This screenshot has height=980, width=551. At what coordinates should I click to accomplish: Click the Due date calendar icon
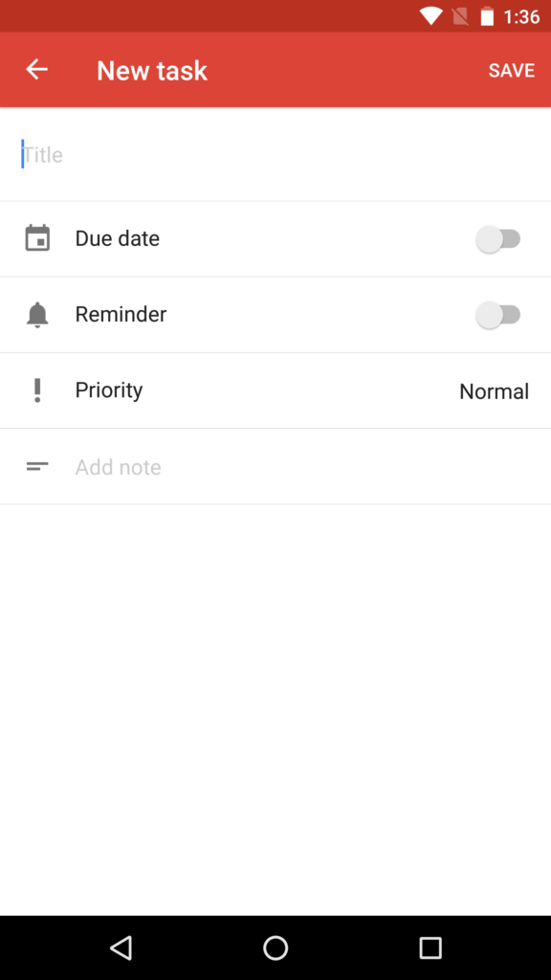(37, 238)
